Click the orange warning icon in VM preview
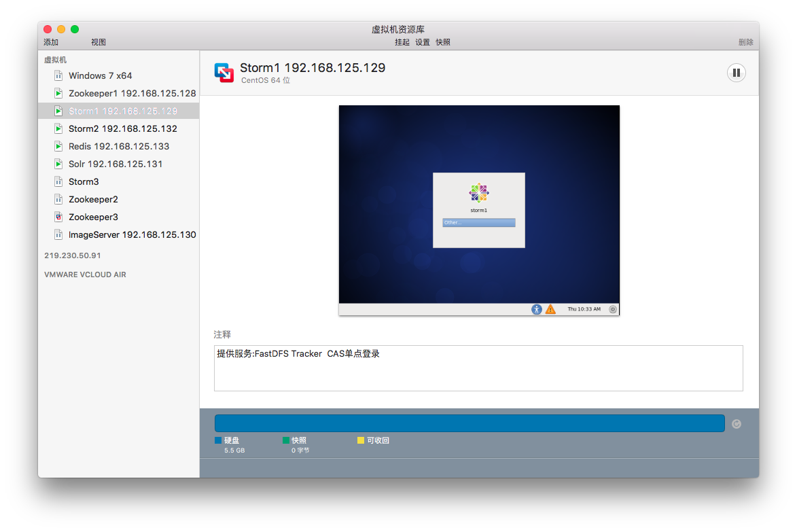Image resolution: width=797 pixels, height=532 pixels. click(x=550, y=309)
